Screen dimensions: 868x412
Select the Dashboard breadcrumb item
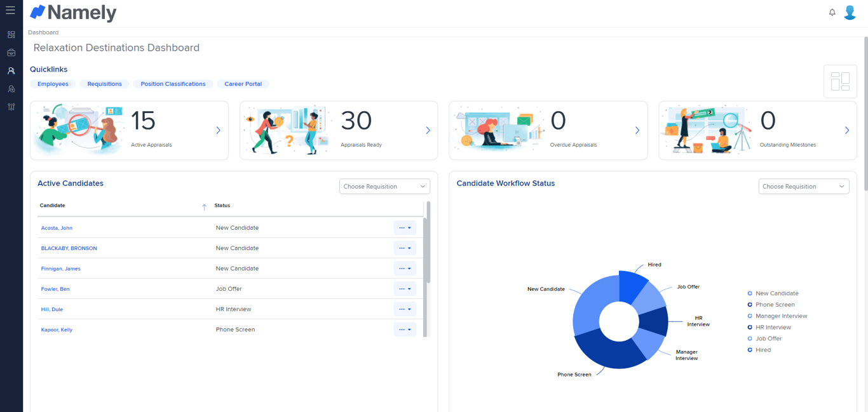[x=43, y=32]
